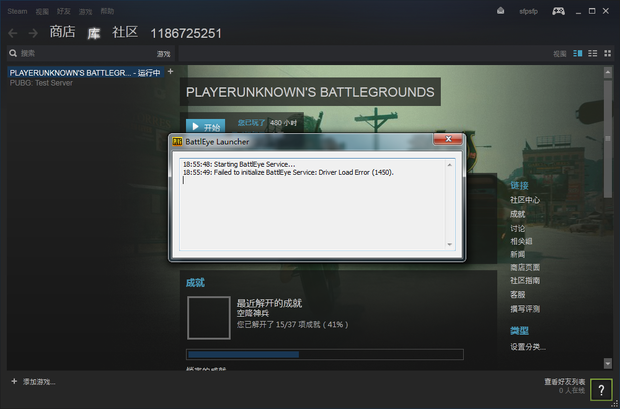Open 讨论 link
The width and height of the screenshot is (620, 409).
click(x=518, y=228)
